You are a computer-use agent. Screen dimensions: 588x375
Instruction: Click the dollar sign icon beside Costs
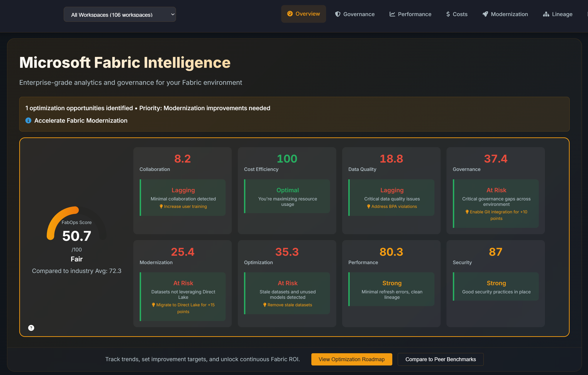(x=448, y=14)
